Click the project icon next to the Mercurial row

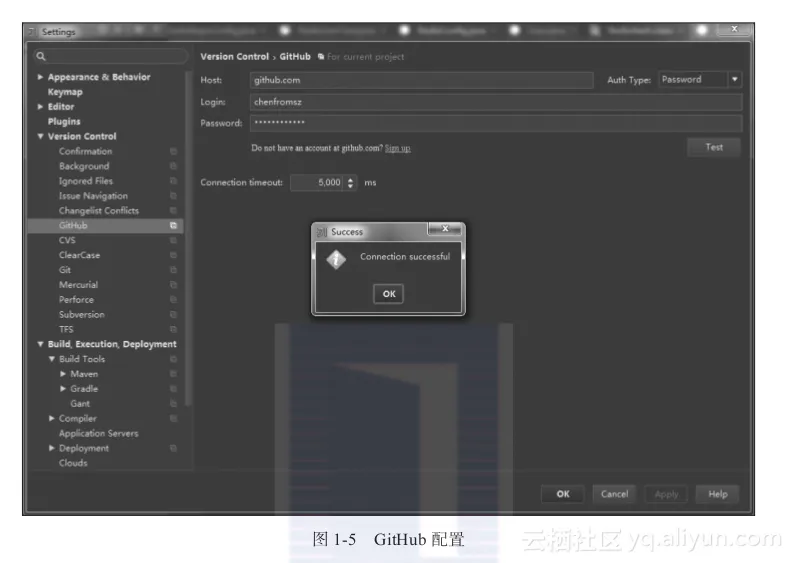pyautogui.click(x=173, y=285)
